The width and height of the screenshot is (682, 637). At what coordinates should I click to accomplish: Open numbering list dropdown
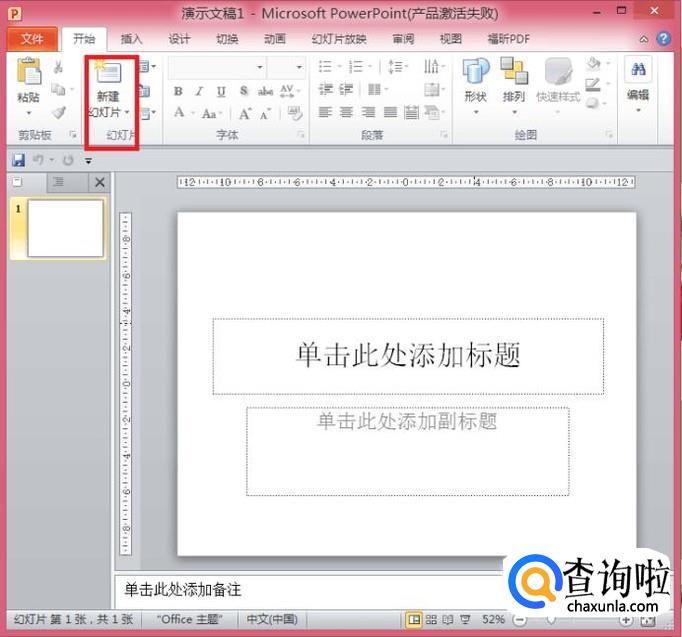[x=370, y=67]
